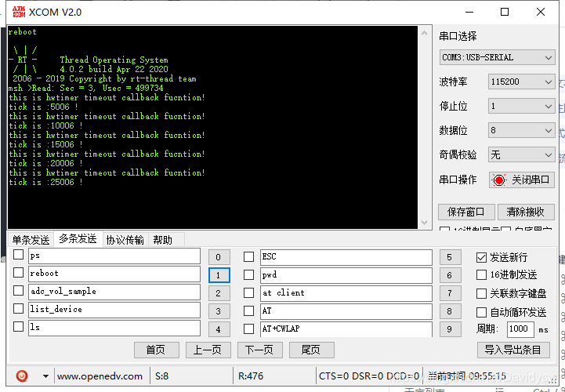
Task: Tick the checkbox beside AT+CWLAP entry
Action: 248,329
